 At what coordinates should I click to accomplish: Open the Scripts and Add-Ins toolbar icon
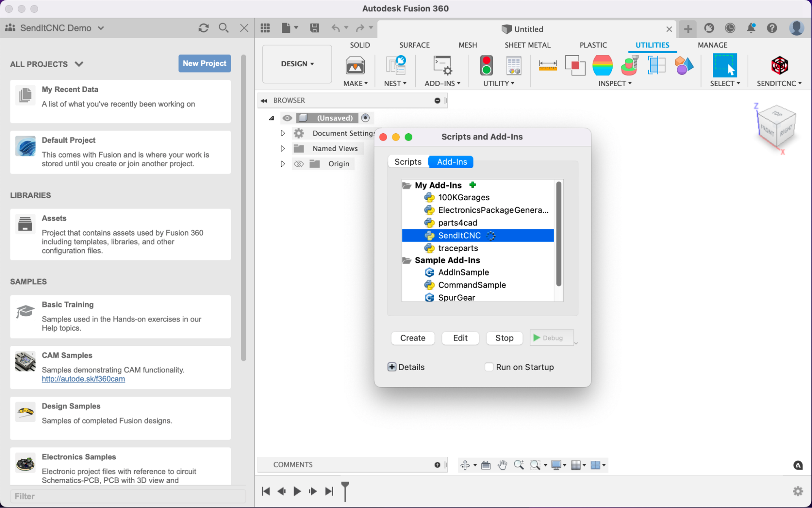click(442, 65)
